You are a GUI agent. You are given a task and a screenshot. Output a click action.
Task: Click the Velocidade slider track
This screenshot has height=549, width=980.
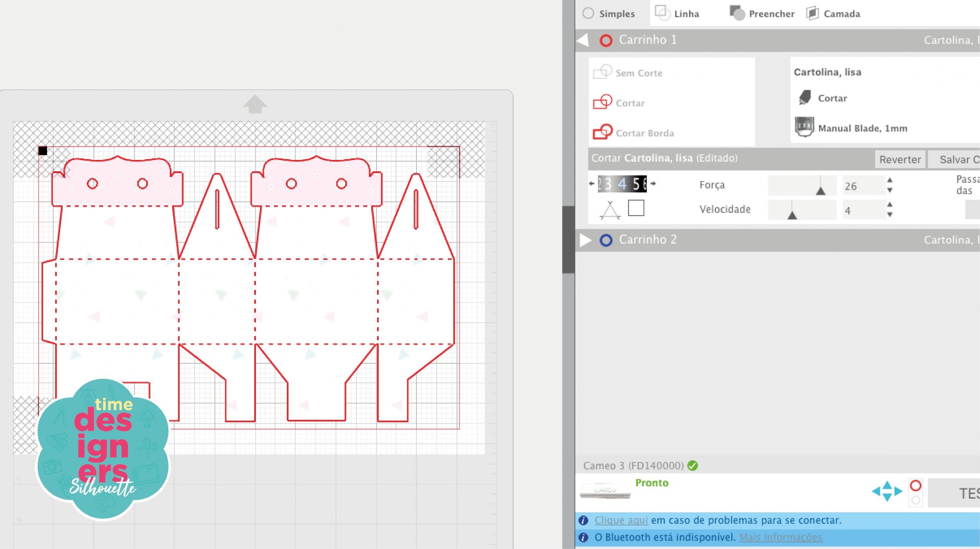tap(802, 210)
